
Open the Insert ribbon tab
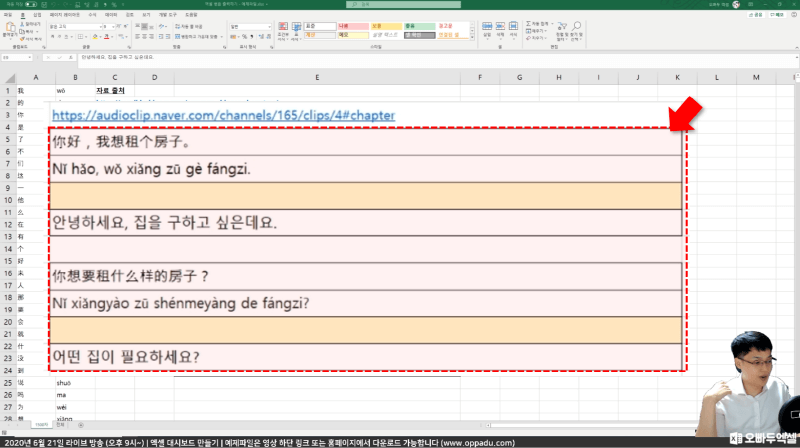click(37, 16)
